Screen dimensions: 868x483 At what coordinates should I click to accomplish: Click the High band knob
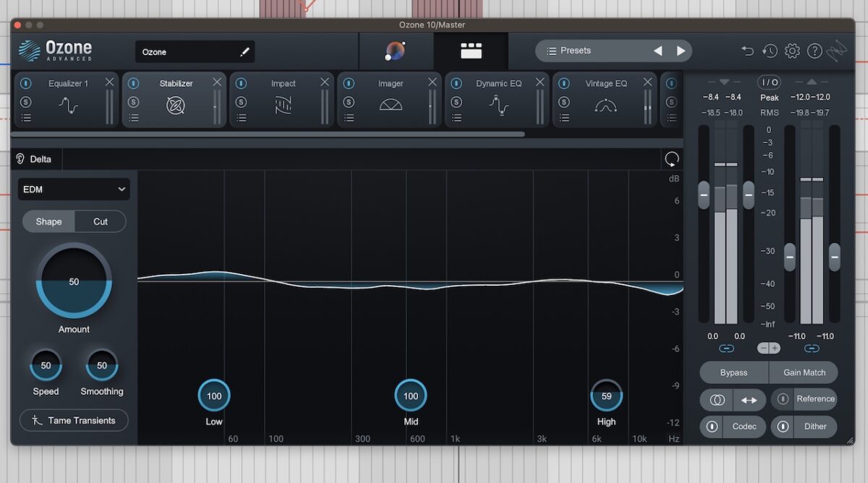coord(606,396)
